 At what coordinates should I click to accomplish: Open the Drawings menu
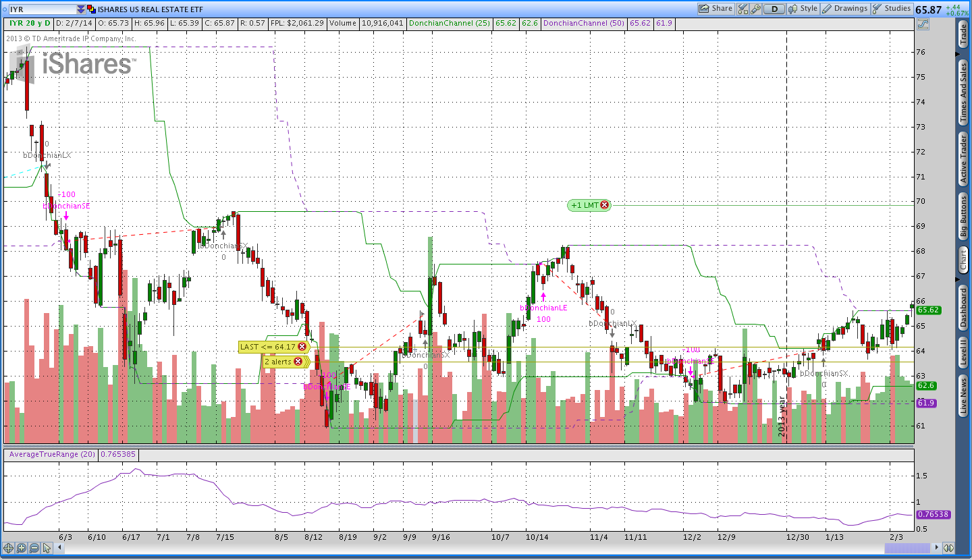845,9
